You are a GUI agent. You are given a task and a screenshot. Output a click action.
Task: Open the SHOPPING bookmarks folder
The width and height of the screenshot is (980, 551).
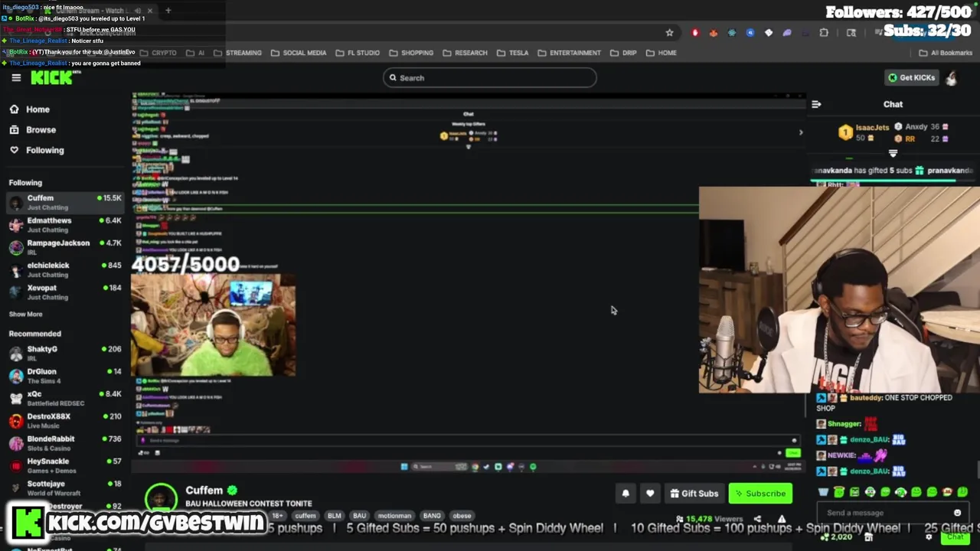coord(411,53)
